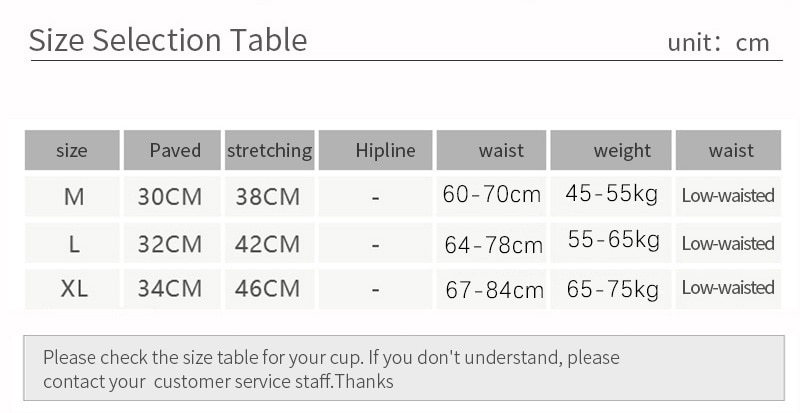Click the unit: cm label
This screenshot has height=413, width=800.
718,43
